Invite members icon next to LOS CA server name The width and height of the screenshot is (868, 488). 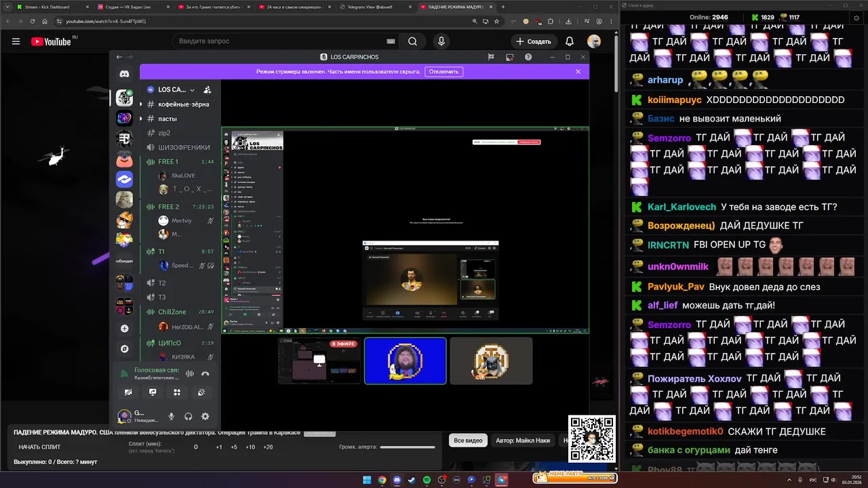(208, 89)
